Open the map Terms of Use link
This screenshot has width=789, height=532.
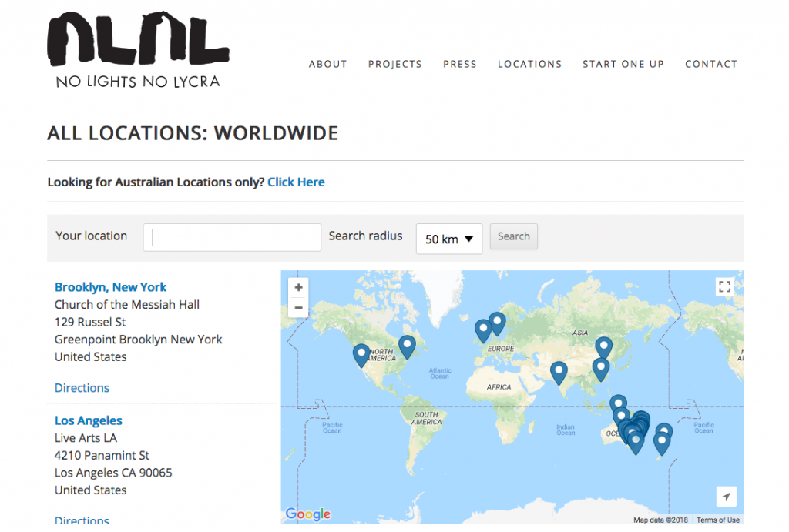pos(718,520)
